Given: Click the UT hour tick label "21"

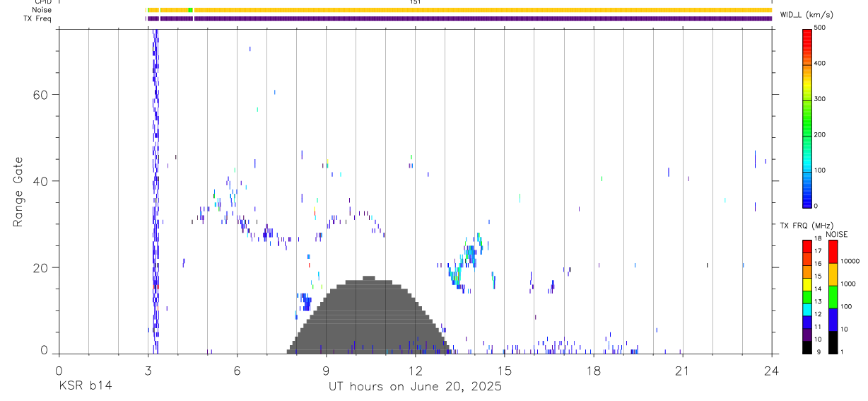Looking at the screenshot, I should tap(683, 370).
